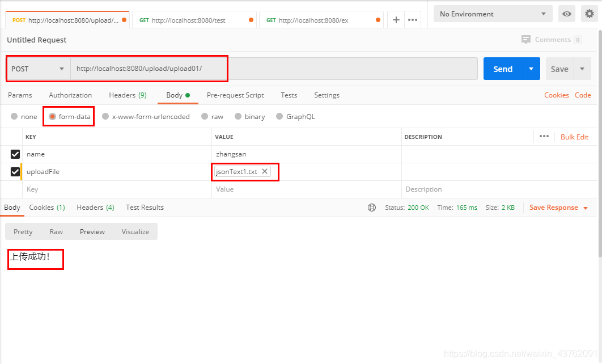The width and height of the screenshot is (602, 364).
Task: Open manage environments gear icon
Action: point(590,14)
